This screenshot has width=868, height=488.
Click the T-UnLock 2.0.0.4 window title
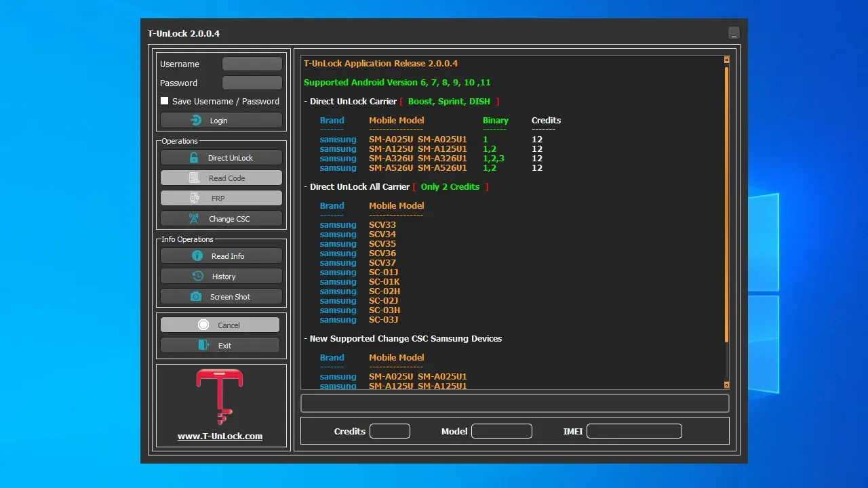[x=184, y=33]
